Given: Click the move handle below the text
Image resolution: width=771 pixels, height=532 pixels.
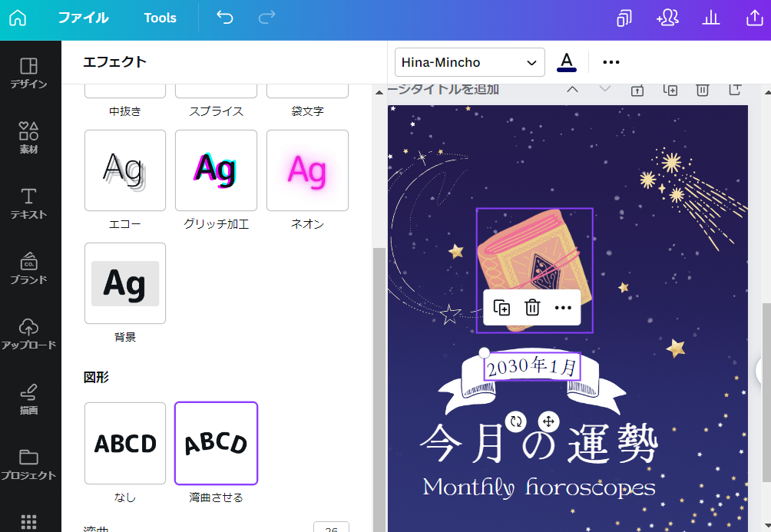Looking at the screenshot, I should click(548, 421).
